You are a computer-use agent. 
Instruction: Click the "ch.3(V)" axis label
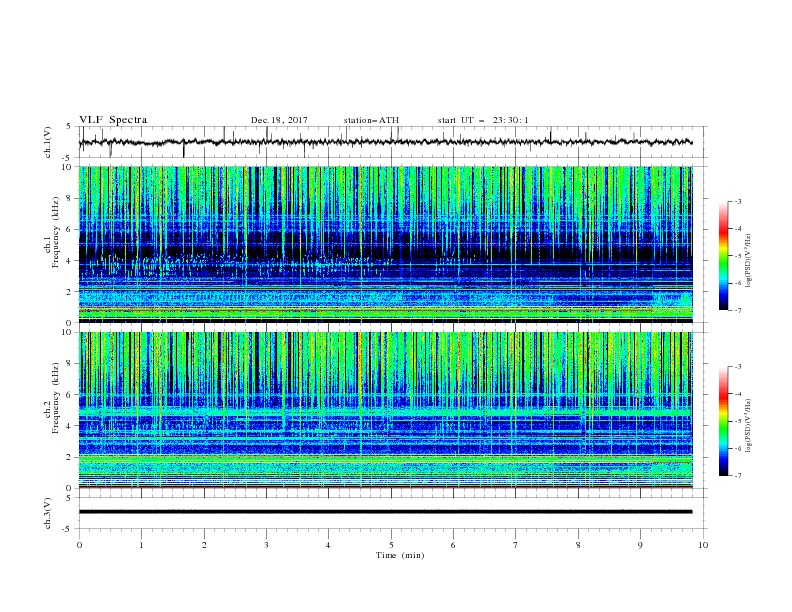point(48,513)
